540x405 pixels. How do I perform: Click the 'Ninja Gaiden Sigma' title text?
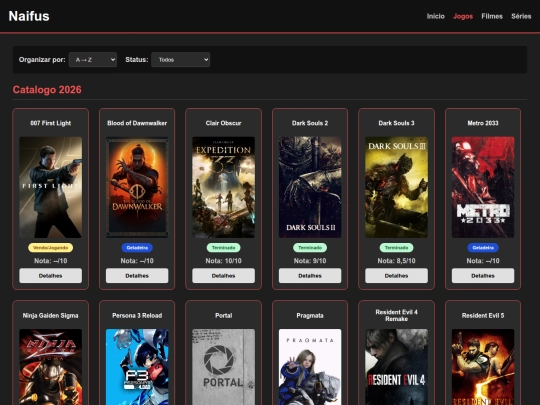(51, 315)
